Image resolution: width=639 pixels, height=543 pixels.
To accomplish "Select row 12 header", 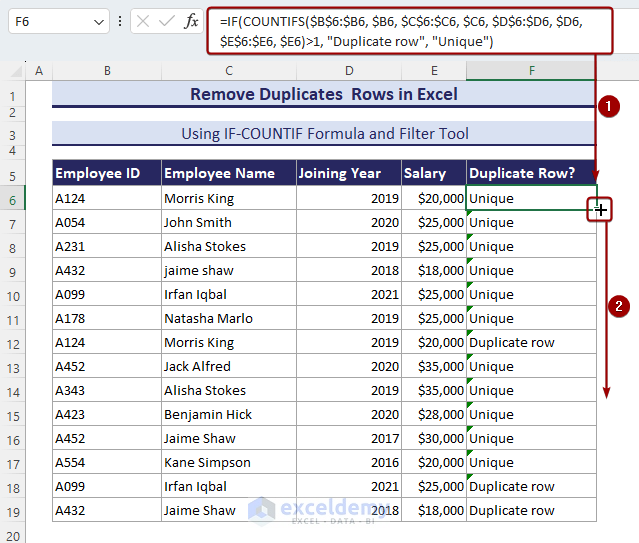I will point(13,344).
